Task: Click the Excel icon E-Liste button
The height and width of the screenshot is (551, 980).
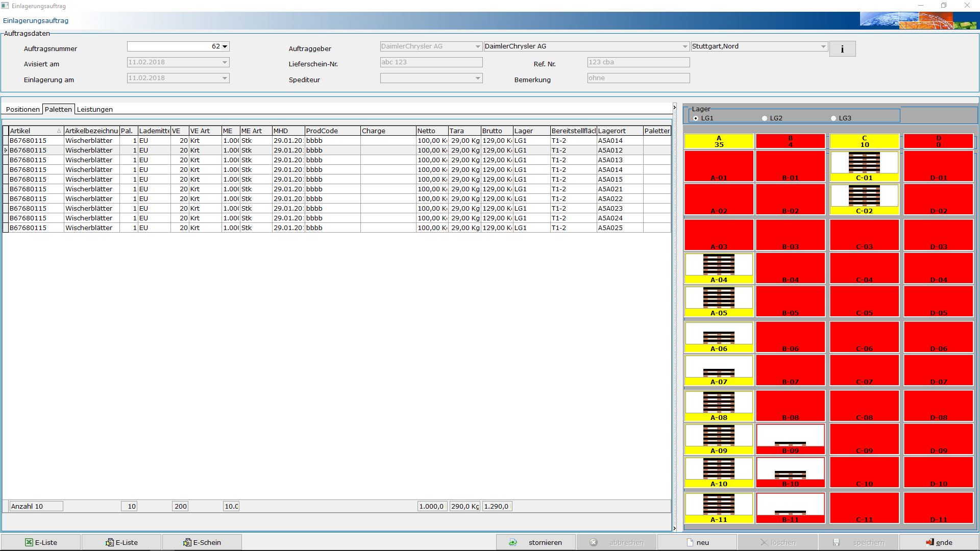Action: pyautogui.click(x=41, y=542)
